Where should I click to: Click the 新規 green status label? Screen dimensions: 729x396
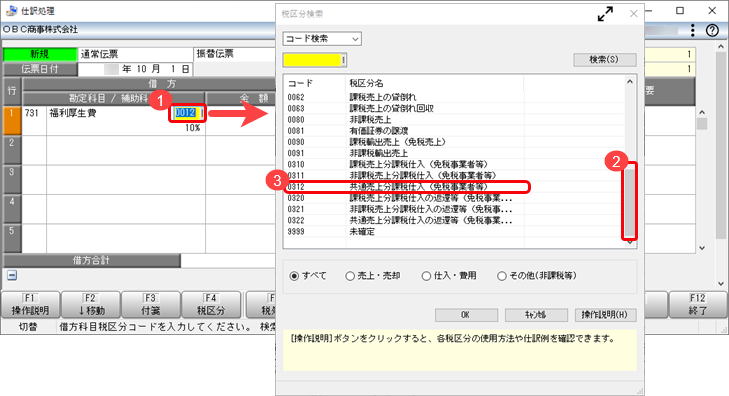click(x=40, y=54)
